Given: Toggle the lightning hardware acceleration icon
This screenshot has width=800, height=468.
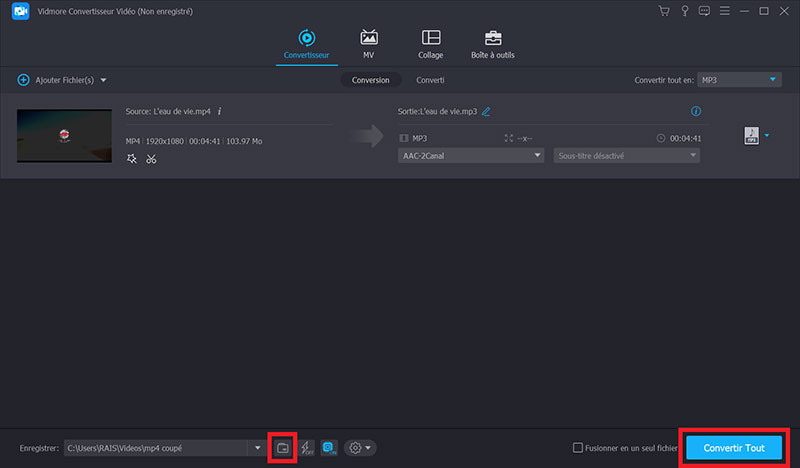Looking at the screenshot, I should pos(306,447).
